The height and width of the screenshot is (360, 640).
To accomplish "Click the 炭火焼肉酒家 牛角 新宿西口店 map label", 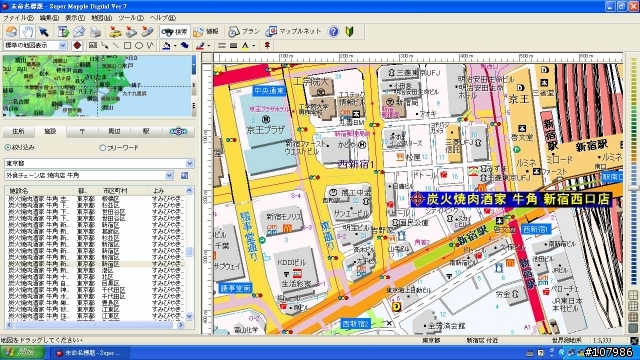I will pyautogui.click(x=512, y=199).
